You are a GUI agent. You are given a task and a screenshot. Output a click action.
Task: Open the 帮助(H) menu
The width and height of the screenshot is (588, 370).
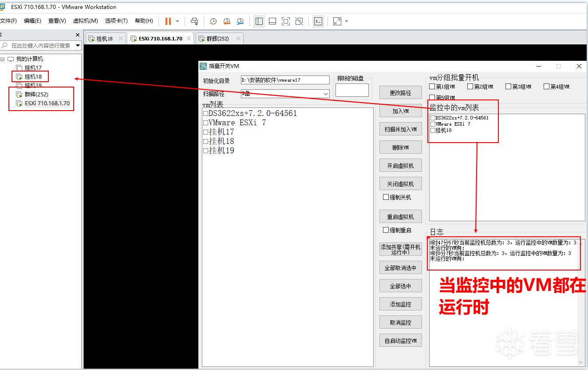tap(144, 21)
